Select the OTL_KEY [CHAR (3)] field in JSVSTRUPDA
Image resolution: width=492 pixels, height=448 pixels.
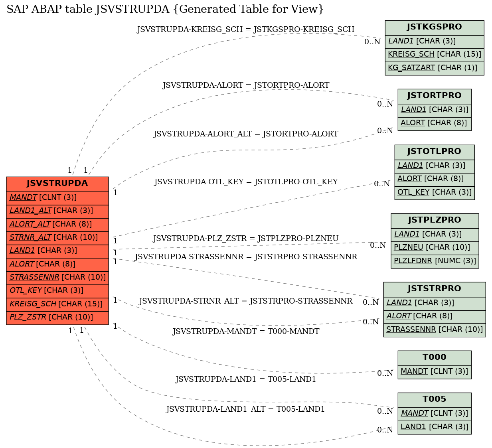(x=57, y=291)
